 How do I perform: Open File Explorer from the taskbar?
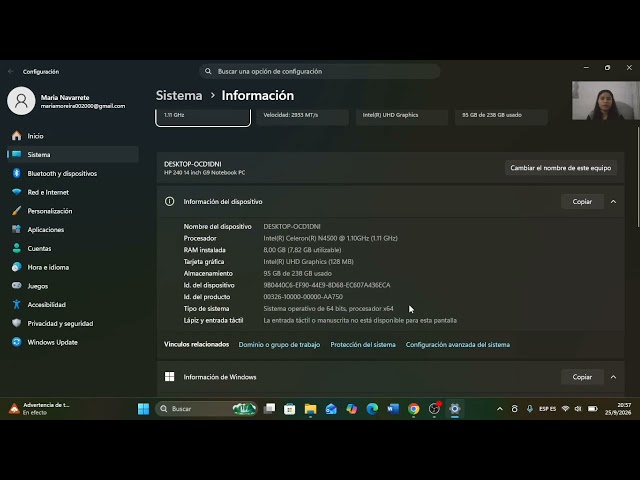[310, 409]
